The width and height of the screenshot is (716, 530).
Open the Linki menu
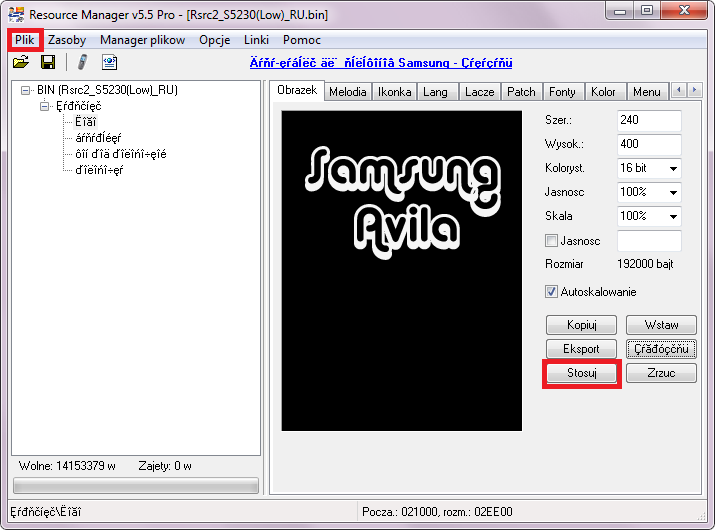point(256,40)
